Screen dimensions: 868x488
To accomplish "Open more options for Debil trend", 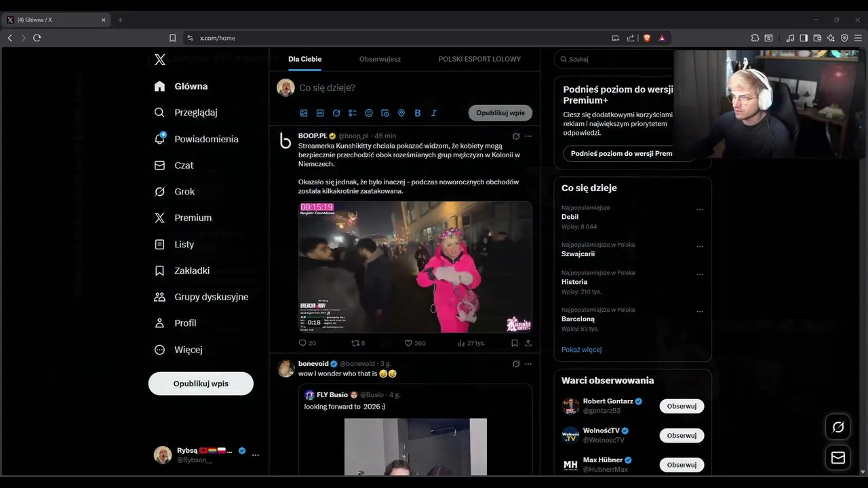I will click(x=700, y=209).
